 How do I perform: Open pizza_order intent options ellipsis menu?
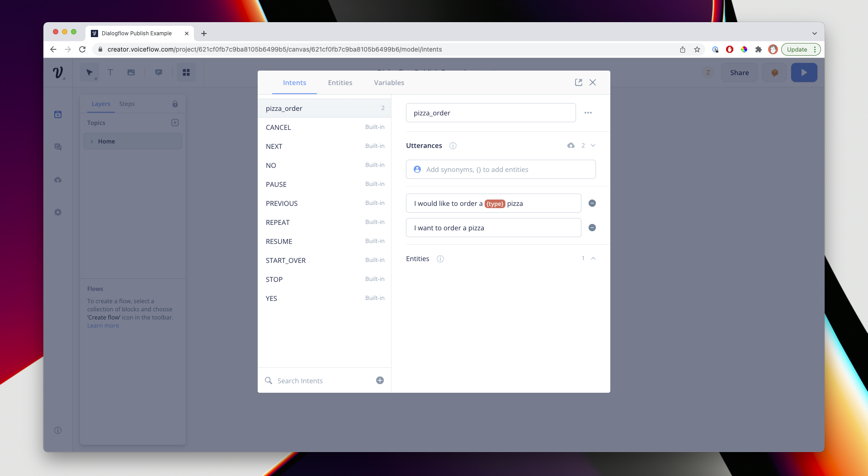pos(588,113)
